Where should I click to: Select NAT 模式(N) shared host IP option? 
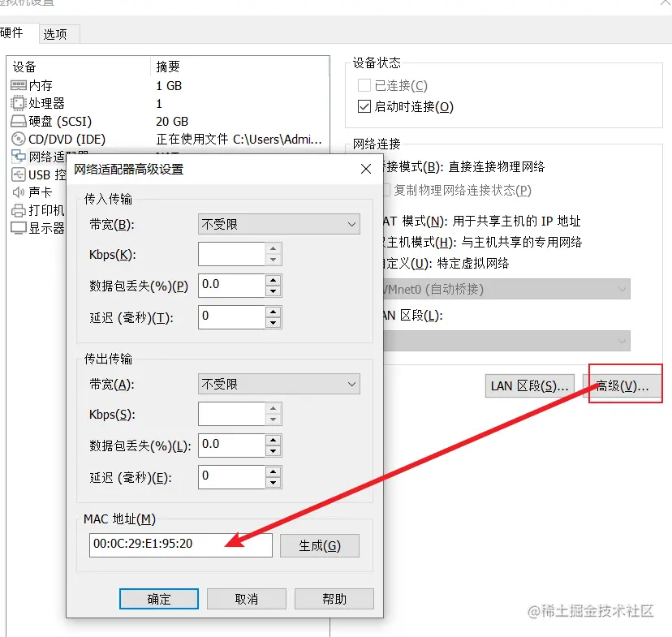coord(482,221)
